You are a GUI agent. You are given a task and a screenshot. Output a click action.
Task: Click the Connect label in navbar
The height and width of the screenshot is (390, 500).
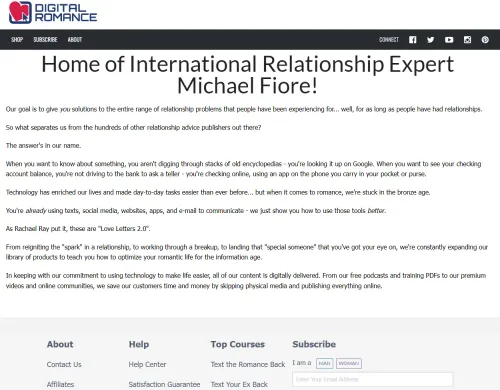click(x=389, y=40)
